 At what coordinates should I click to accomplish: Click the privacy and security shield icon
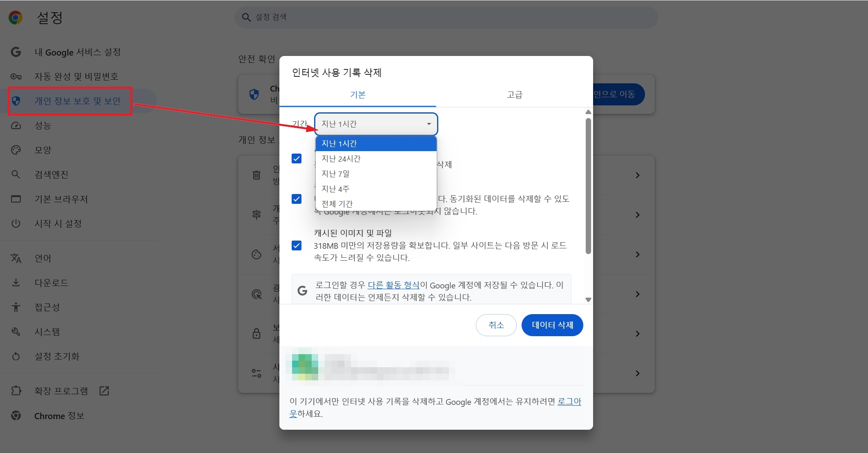point(16,101)
